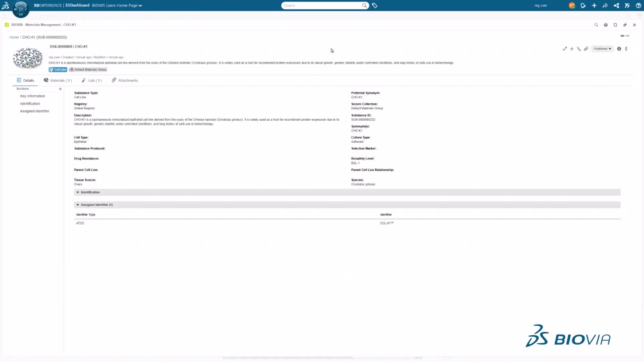Click the plus Add icon in the top bar
This screenshot has height=362, width=644.
coord(594,5)
